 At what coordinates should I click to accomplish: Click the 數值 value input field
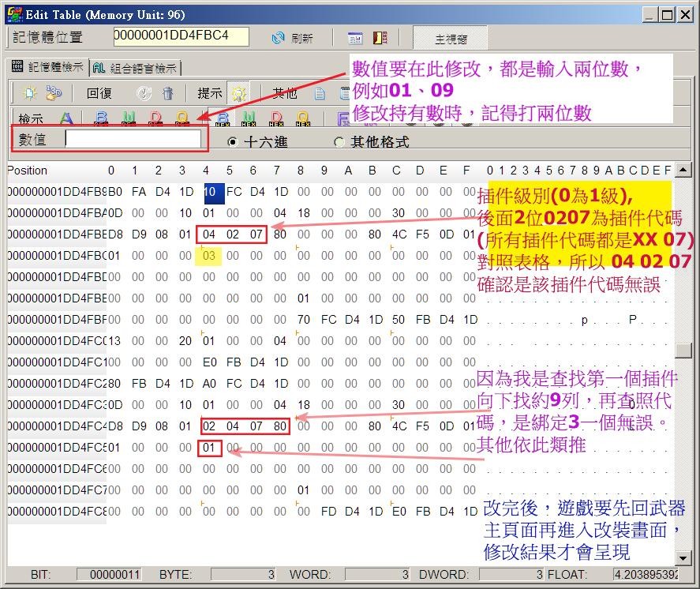click(x=133, y=139)
